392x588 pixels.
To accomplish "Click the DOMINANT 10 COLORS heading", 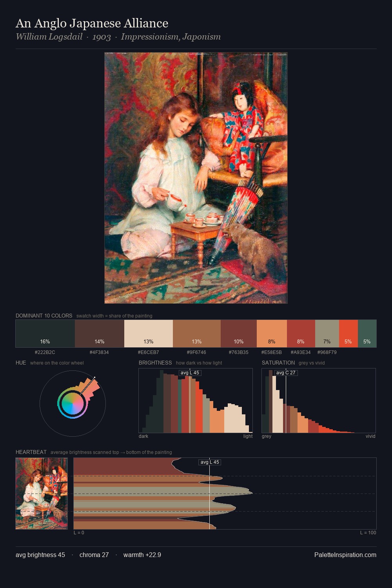I will coord(44,316).
